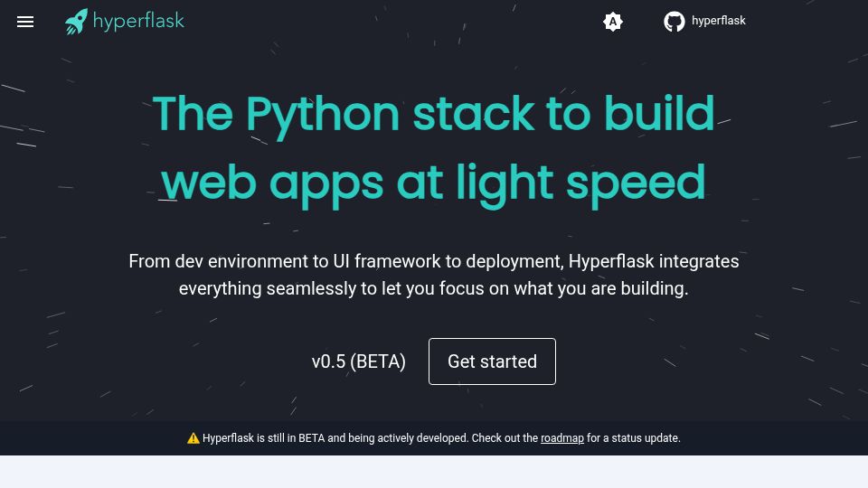The image size is (868, 488).
Task: Select the v0.5 (BETA) version text
Action: (359, 361)
